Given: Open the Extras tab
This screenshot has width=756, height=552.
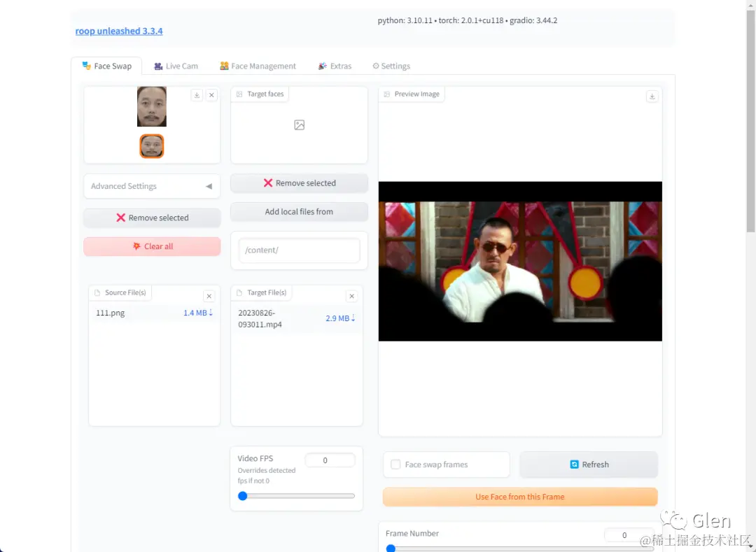Looking at the screenshot, I should pos(335,66).
